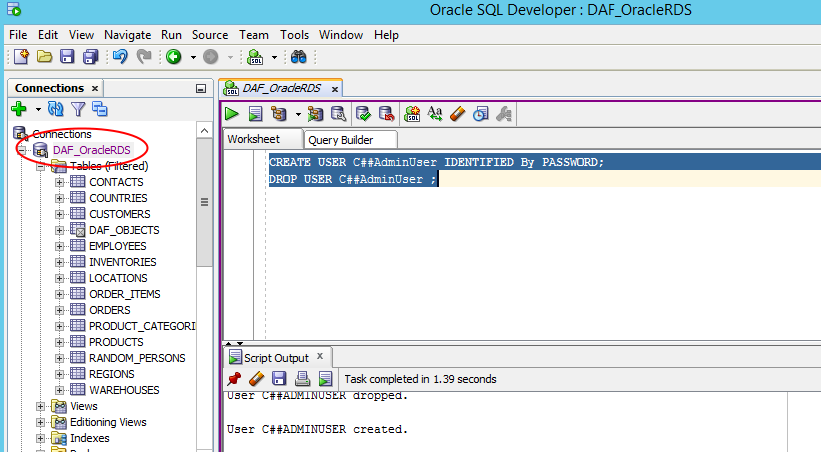Clear Script Output with eraser icon

click(x=257, y=378)
